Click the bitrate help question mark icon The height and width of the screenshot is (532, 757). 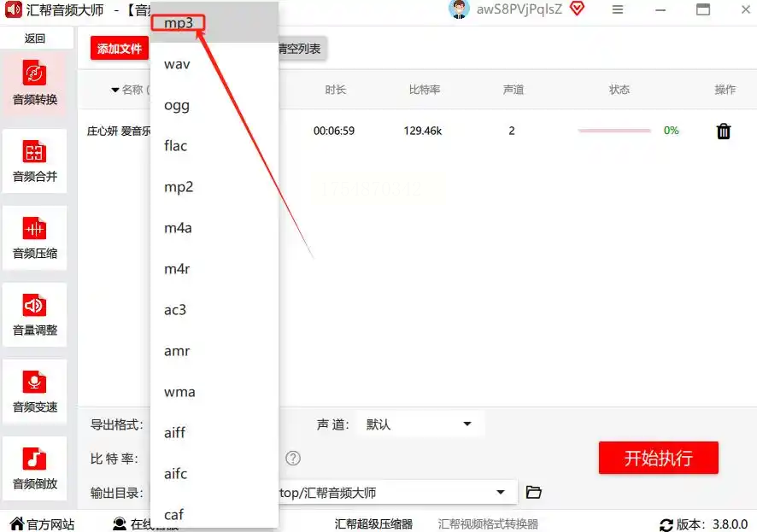(293, 458)
